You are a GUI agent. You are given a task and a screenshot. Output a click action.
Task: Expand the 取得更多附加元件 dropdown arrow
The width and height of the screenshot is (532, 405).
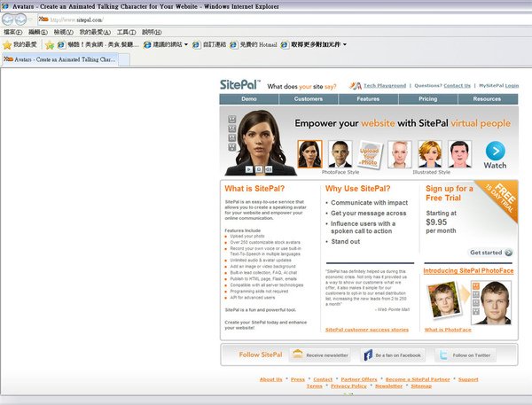point(345,44)
